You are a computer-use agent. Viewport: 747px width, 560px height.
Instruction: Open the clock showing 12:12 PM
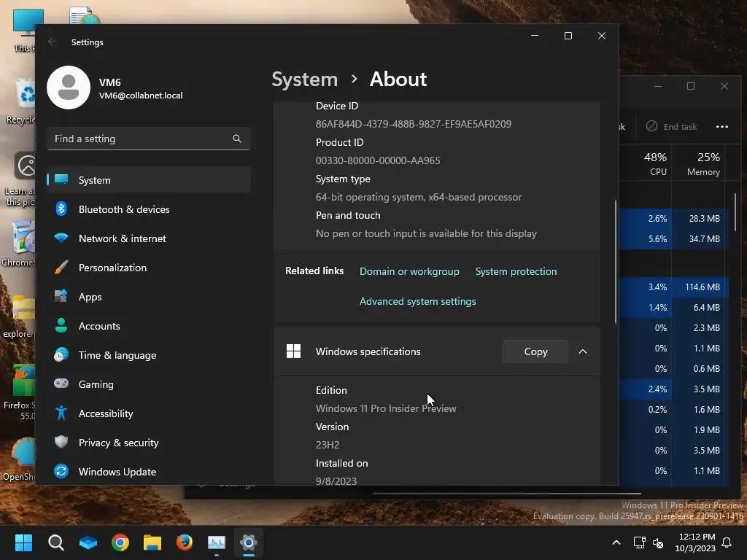tap(695, 542)
